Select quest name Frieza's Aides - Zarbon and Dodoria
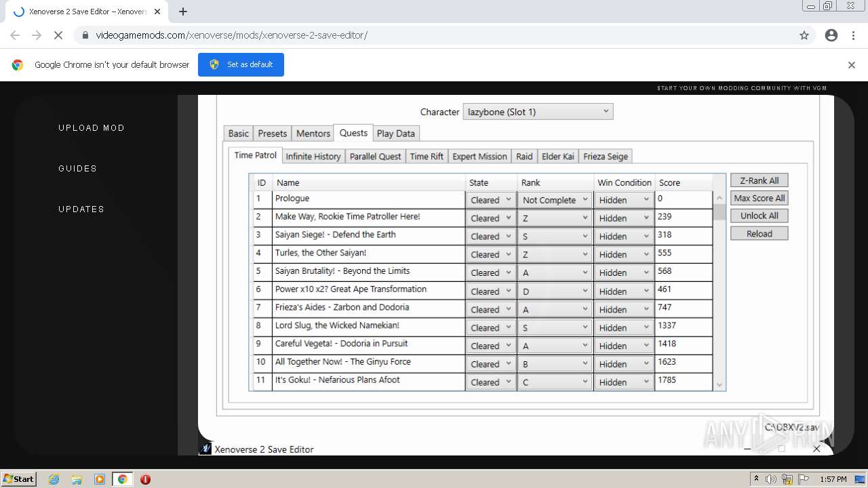This screenshot has width=868, height=488. pyautogui.click(x=342, y=307)
